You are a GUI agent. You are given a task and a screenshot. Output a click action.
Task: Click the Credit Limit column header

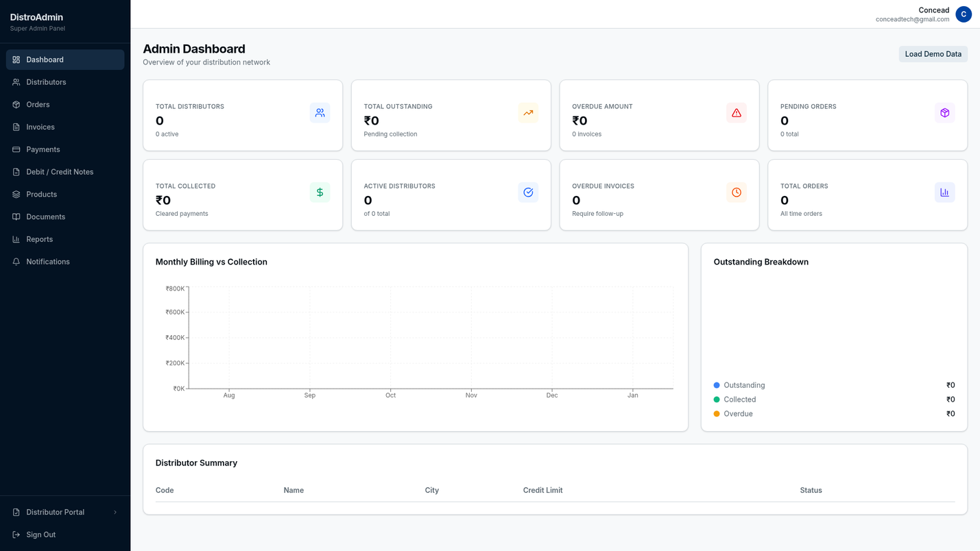[542, 491]
